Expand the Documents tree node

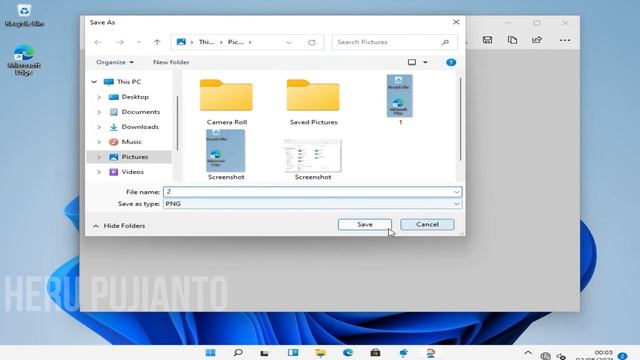[99, 112]
